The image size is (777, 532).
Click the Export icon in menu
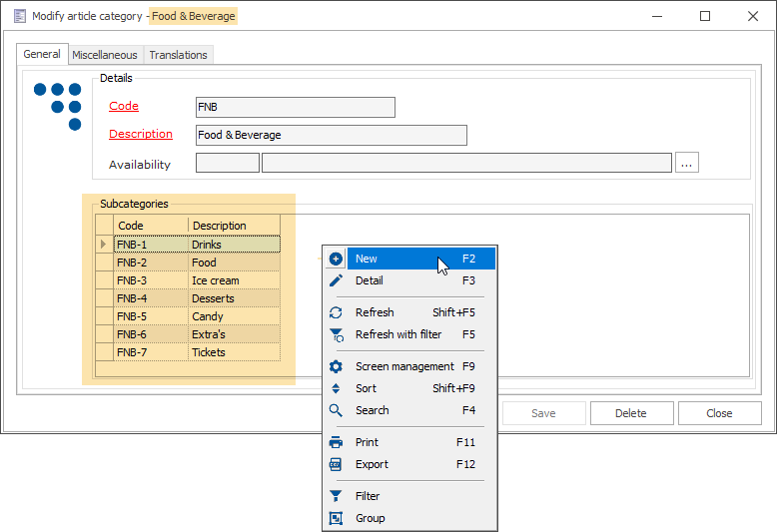(336, 464)
